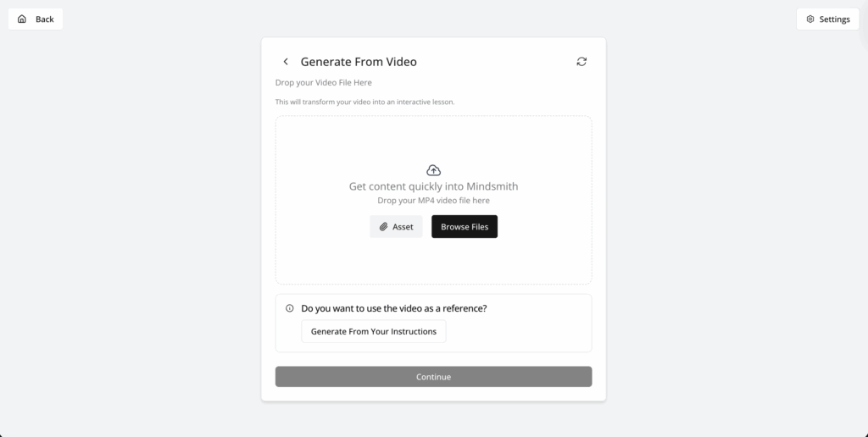
Task: Click 'Get content quickly into Mindsmith' text
Action: tap(433, 186)
